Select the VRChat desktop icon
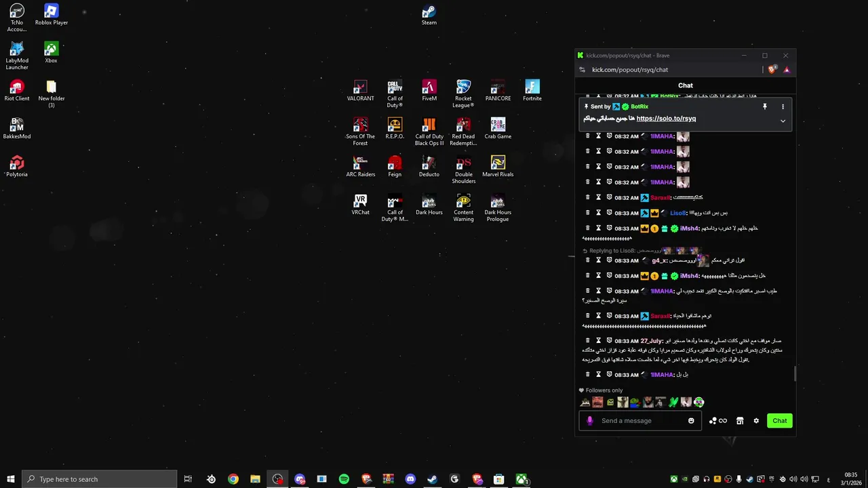868x488 pixels. click(360, 205)
